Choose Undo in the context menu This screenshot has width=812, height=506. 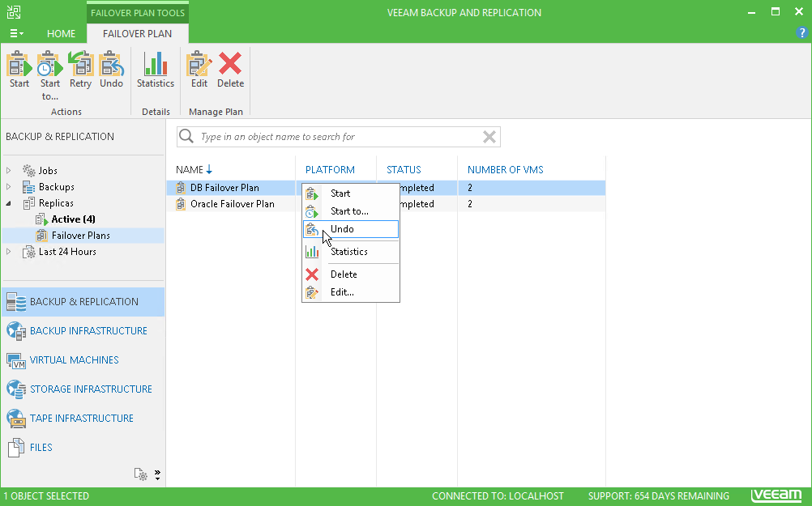351,229
